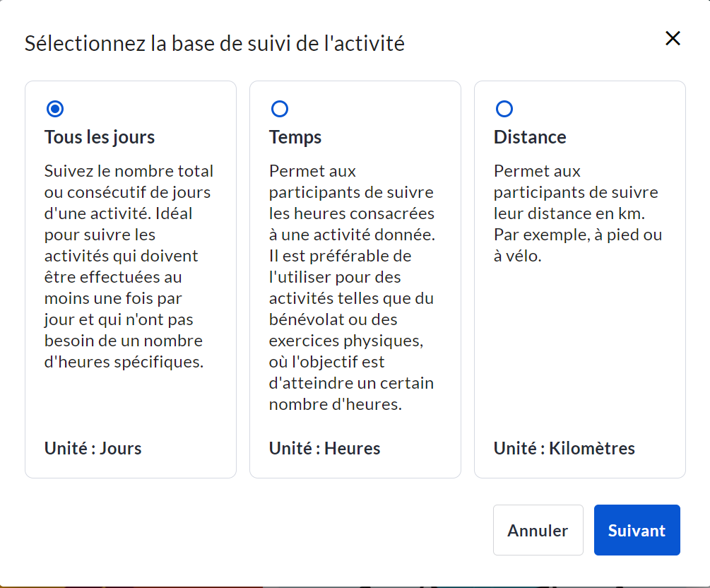Click the "Tous les jours" card heading
The width and height of the screenshot is (710, 588).
[100, 137]
